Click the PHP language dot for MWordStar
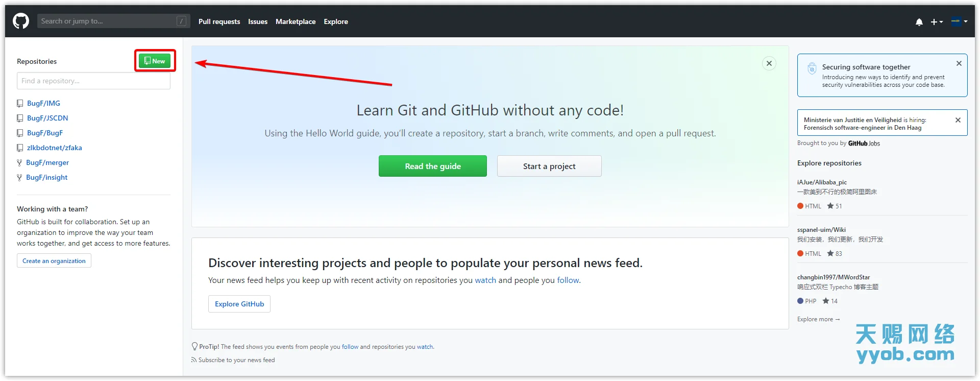The width and height of the screenshot is (980, 381). click(x=800, y=301)
